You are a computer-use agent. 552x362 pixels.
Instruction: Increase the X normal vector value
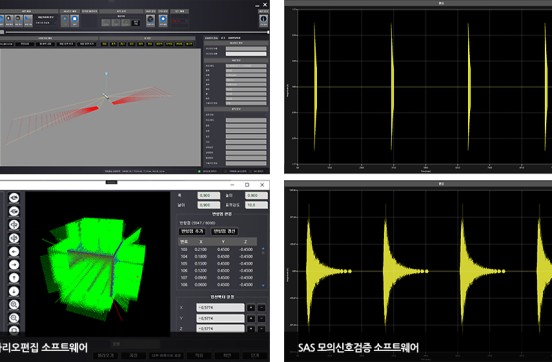tap(251, 308)
